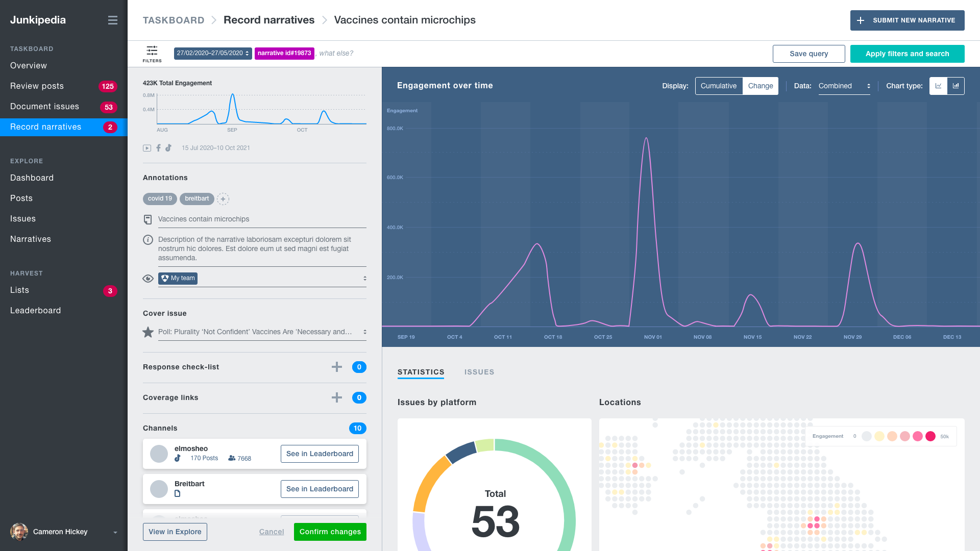Open Record narratives in sidebar
Screen dimensions: 980x551
64,127
